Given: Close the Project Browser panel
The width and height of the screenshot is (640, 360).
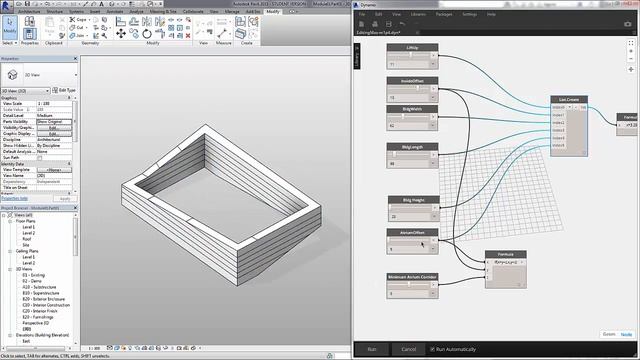Looking at the screenshot, I should pos(75,208).
